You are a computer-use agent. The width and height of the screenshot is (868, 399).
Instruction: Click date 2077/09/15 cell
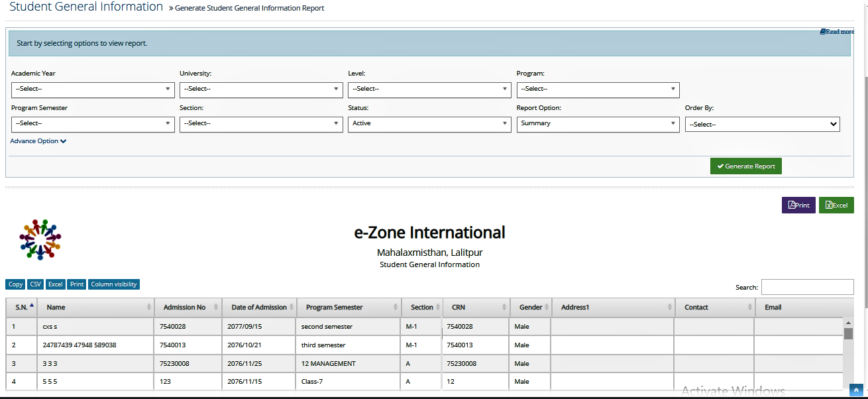[260, 327]
